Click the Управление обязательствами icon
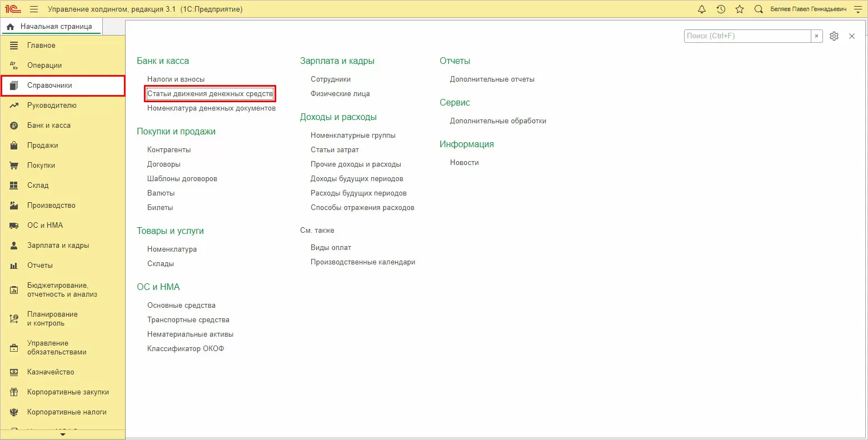The width and height of the screenshot is (868, 440). (x=14, y=348)
